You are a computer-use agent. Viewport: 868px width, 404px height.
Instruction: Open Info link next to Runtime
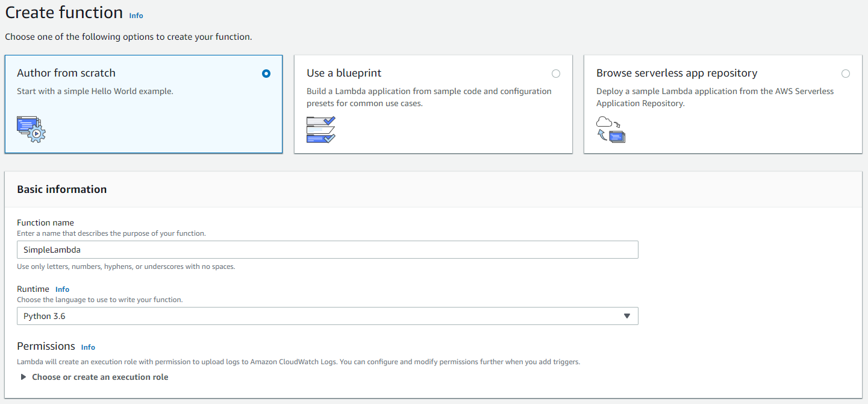62,289
